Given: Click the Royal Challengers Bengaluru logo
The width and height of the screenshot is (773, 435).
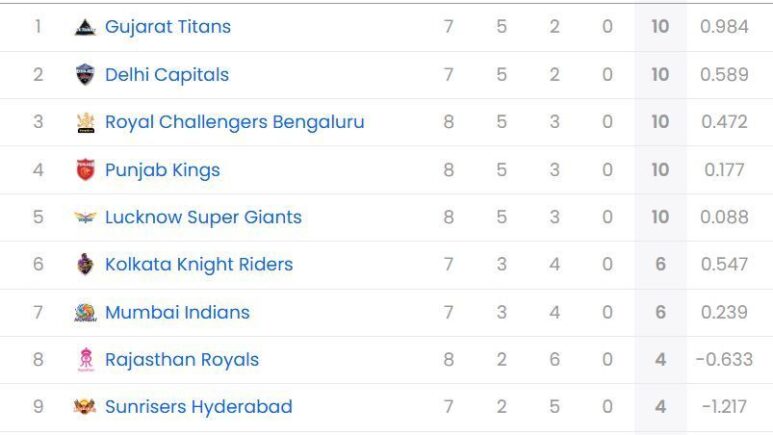Looking at the screenshot, I should point(86,122).
